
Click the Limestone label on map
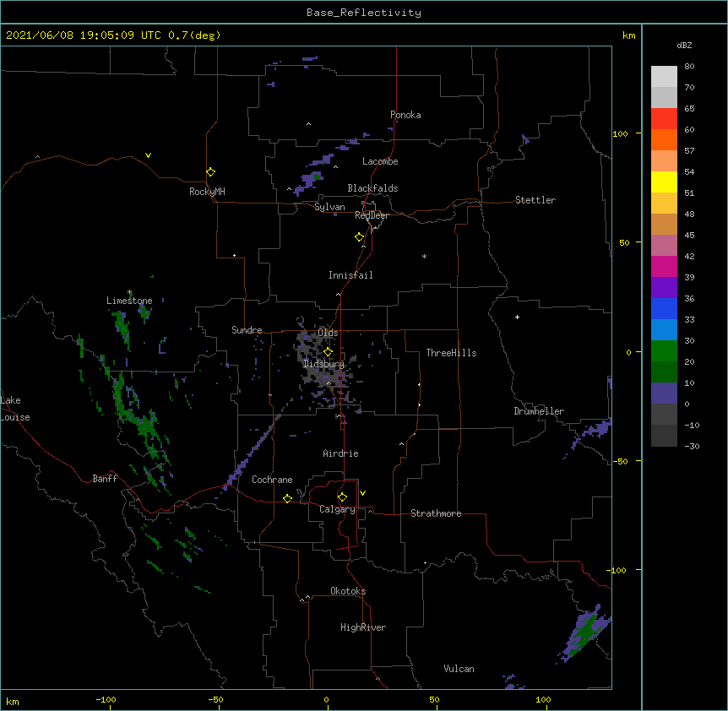pyautogui.click(x=129, y=301)
